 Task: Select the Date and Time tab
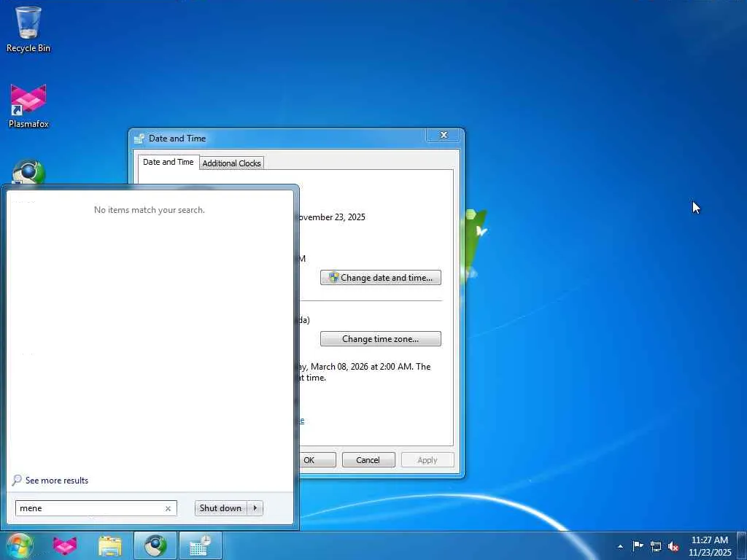pos(169,162)
